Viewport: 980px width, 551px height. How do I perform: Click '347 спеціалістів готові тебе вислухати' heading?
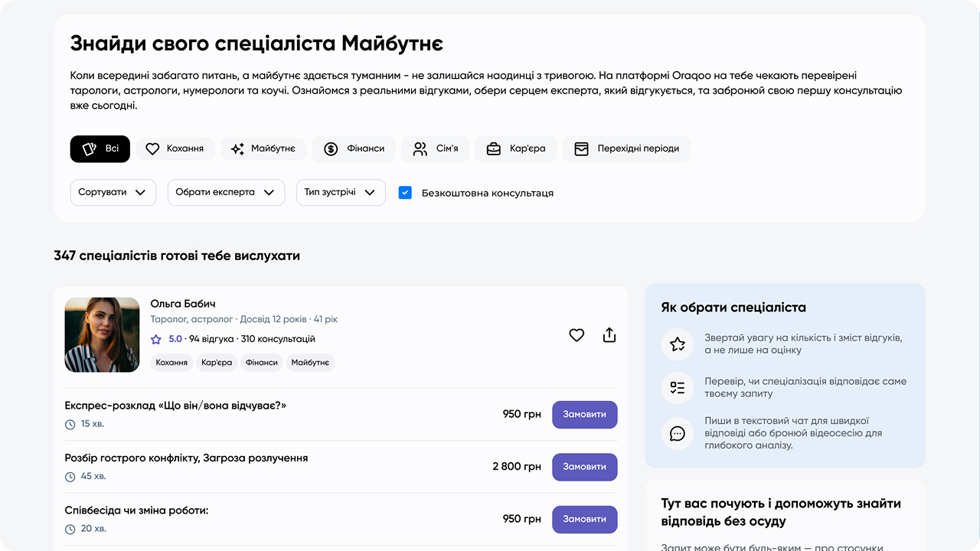tap(177, 256)
